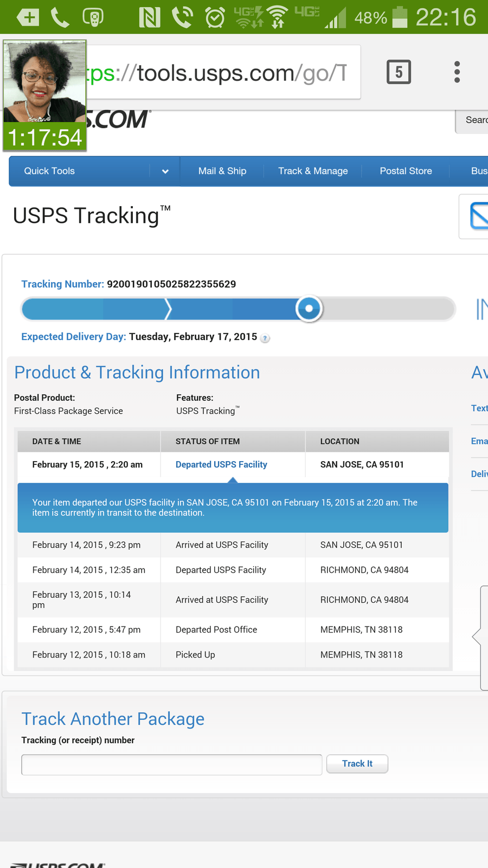Tap the Wi-Fi signal icon in status bar

click(x=278, y=16)
